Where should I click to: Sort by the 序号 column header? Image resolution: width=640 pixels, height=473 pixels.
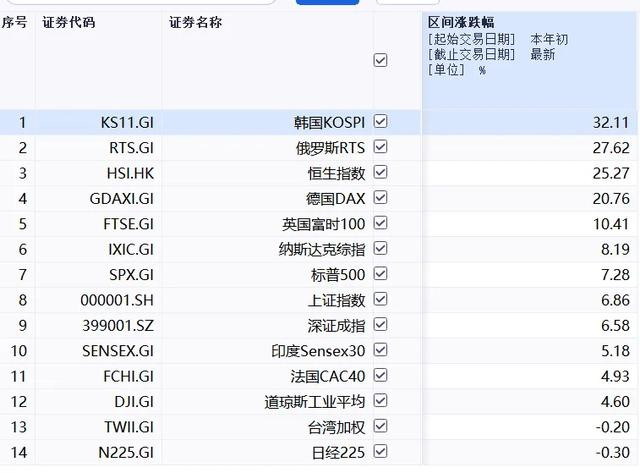tap(14, 22)
